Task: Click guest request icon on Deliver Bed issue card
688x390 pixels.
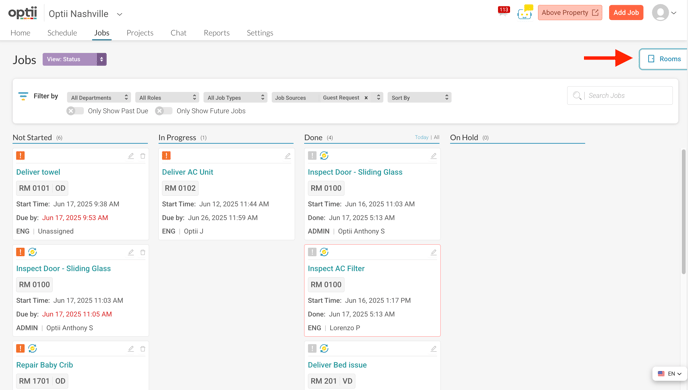Action: (x=324, y=348)
